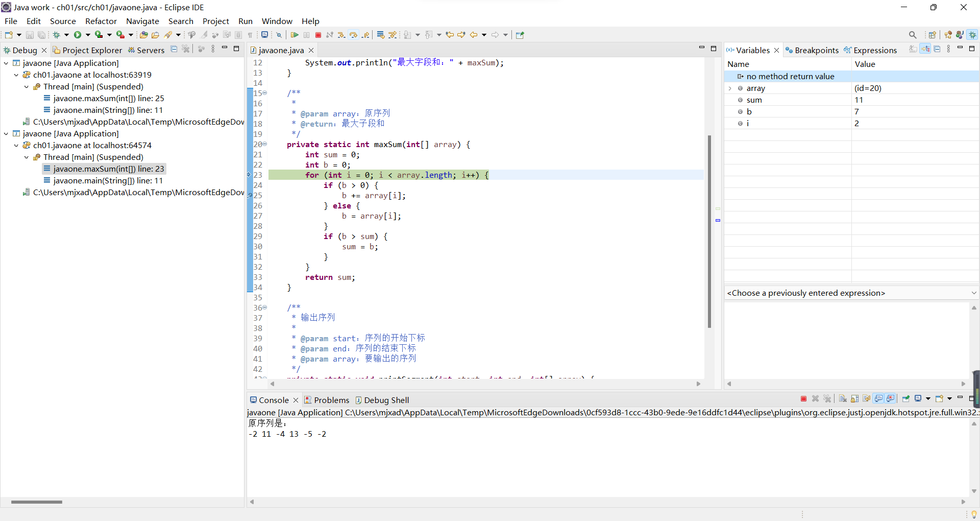980x521 pixels.
Task: Select stack frame javaone.maxSum line: 25
Action: pos(104,99)
